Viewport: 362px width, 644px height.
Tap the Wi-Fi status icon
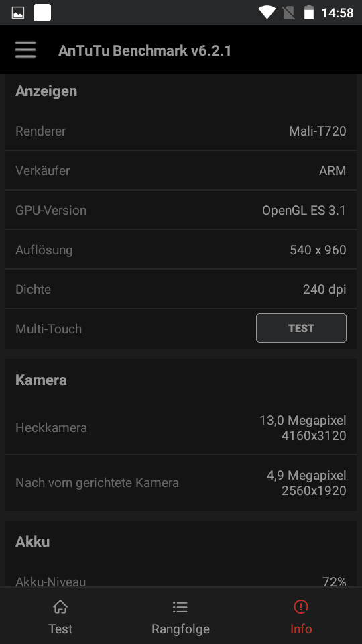click(267, 13)
